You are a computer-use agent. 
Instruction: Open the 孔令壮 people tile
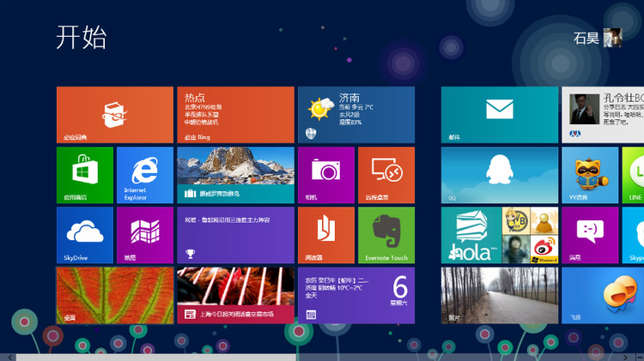coord(603,115)
